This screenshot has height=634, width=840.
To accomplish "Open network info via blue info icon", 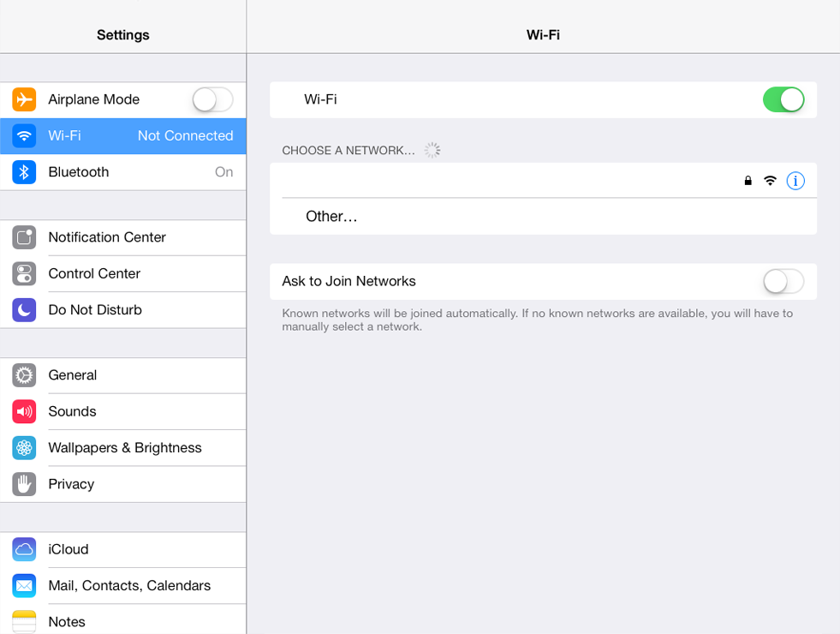I will pyautogui.click(x=795, y=181).
